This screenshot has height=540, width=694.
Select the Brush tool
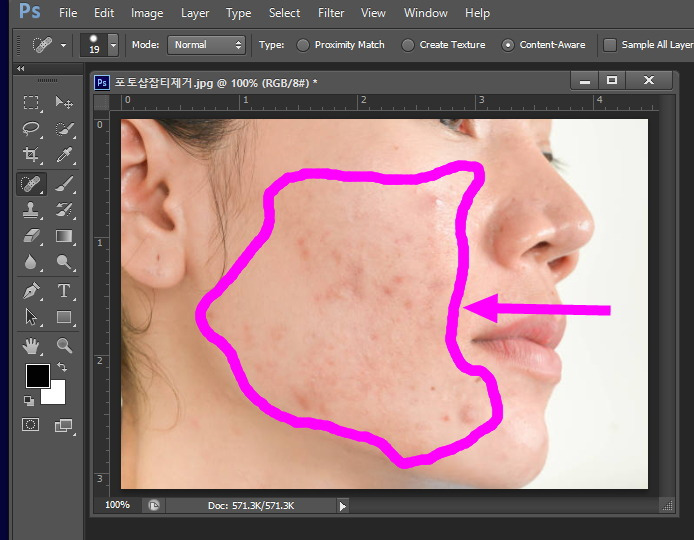click(64, 184)
